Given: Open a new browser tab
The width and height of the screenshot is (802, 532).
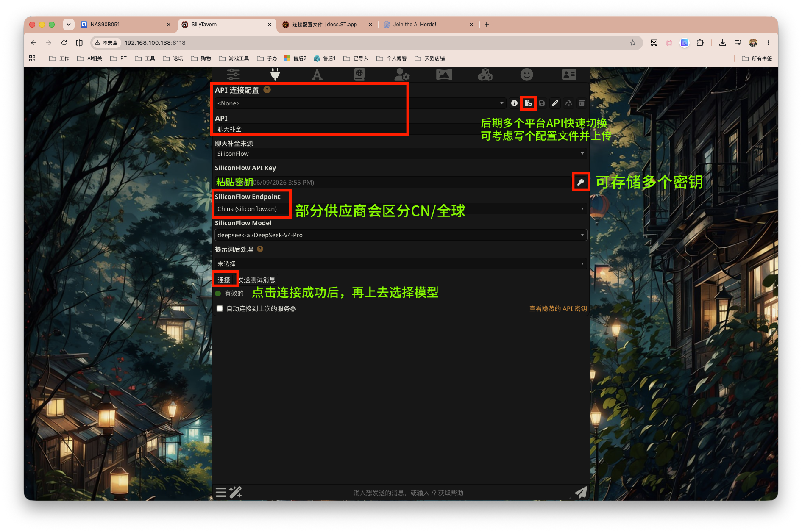Looking at the screenshot, I should pyautogui.click(x=487, y=25).
